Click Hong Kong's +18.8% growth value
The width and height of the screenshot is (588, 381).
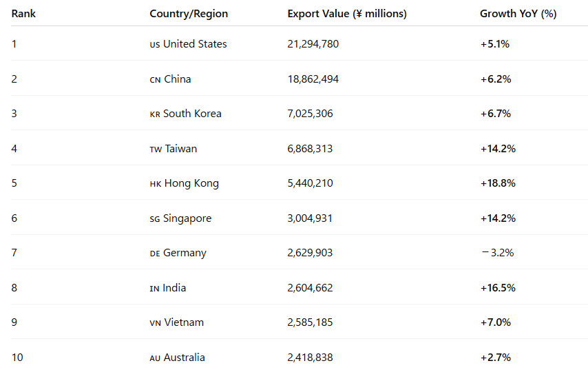point(498,183)
